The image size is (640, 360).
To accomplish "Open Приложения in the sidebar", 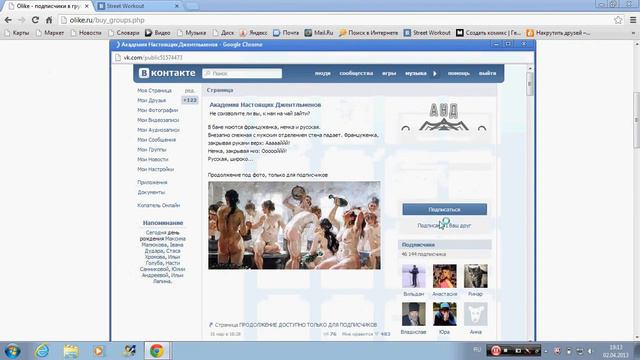I will click(x=152, y=182).
